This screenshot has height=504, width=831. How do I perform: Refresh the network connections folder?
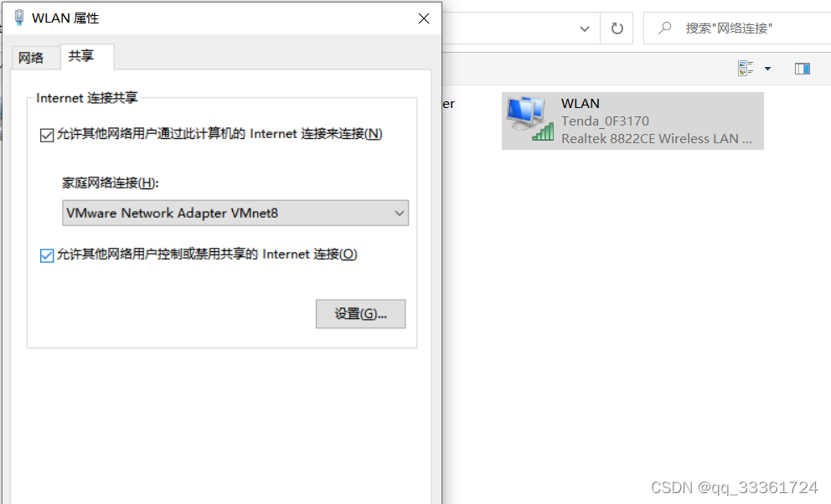[x=617, y=28]
